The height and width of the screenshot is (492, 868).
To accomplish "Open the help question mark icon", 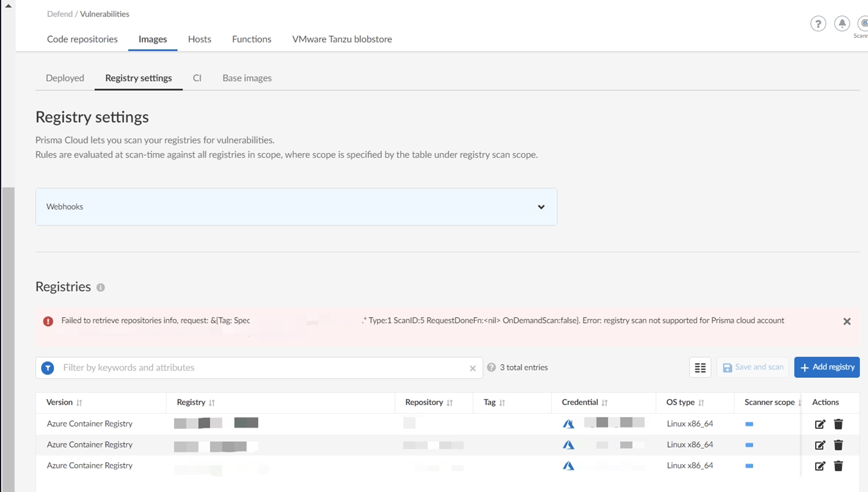I will (x=818, y=24).
